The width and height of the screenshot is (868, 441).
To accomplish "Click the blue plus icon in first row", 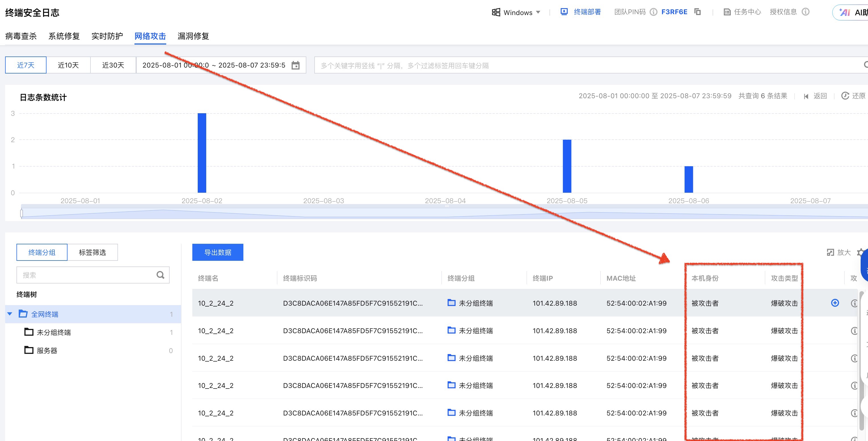I will point(835,303).
